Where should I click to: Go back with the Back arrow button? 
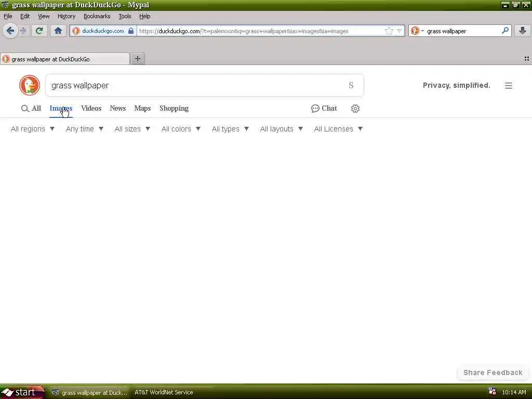coord(10,31)
